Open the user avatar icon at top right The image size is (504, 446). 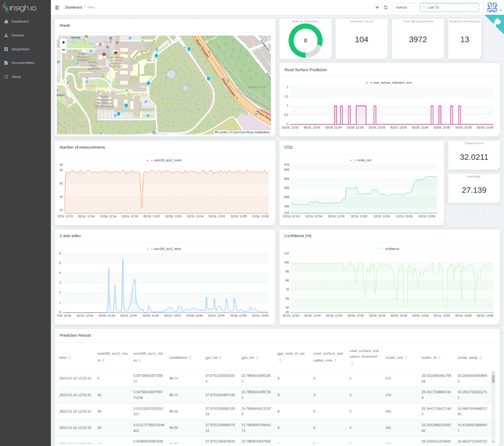coord(492,7)
